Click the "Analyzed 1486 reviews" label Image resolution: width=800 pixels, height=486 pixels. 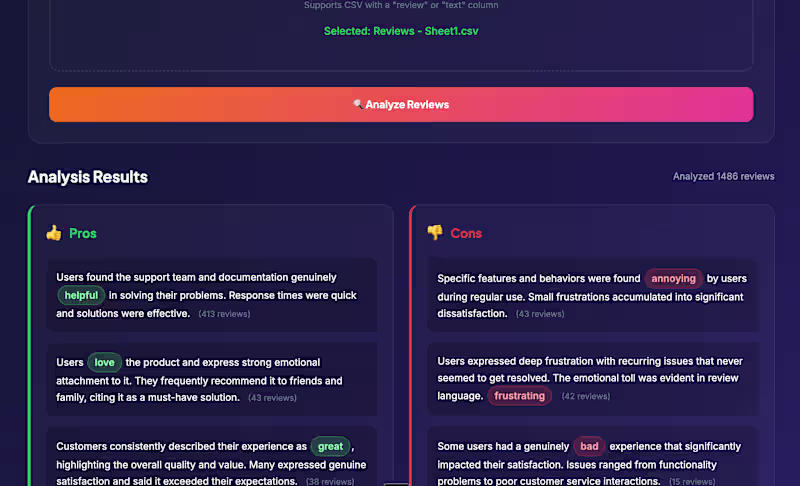[723, 177]
